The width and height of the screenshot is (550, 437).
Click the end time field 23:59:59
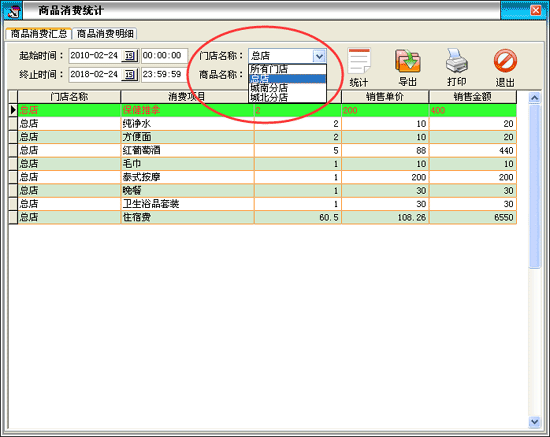(164, 74)
